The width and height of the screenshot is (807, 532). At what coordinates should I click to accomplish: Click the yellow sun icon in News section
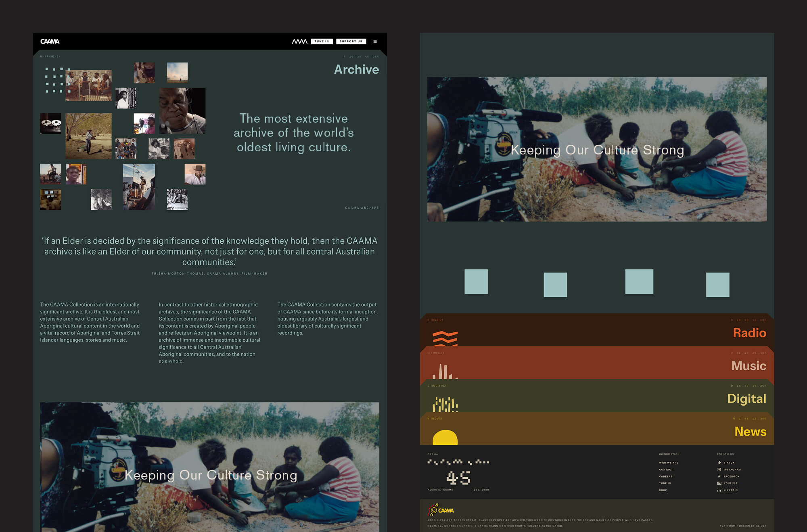445,437
